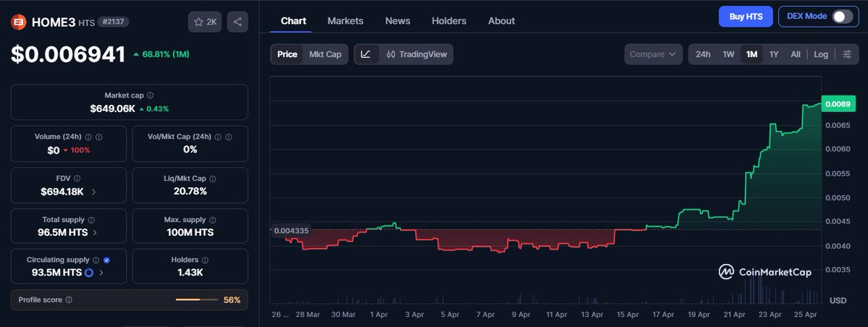Open chart settings sliders icon

(x=847, y=54)
